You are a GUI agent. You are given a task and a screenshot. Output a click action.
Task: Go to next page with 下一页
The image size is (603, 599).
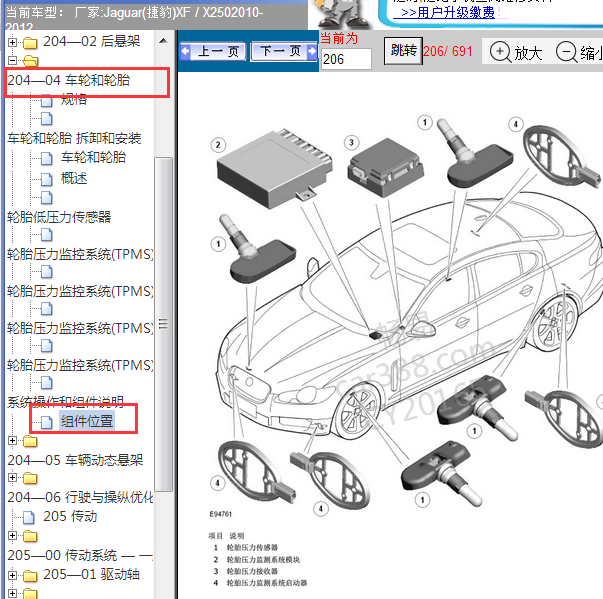point(281,51)
